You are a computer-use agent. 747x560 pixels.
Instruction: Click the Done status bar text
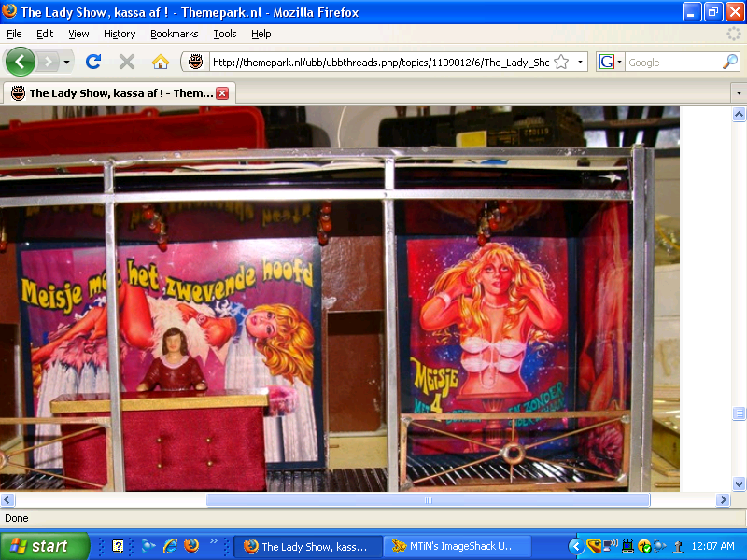[x=17, y=518]
